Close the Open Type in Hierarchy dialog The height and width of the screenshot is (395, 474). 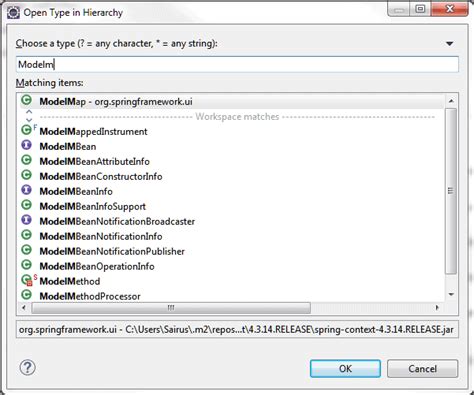pyautogui.click(x=450, y=9)
